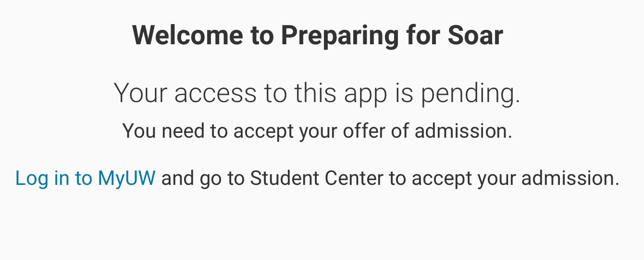Click the word "MyUW" in the blue link
Screen dimensions: 644x260
(x=126, y=179)
